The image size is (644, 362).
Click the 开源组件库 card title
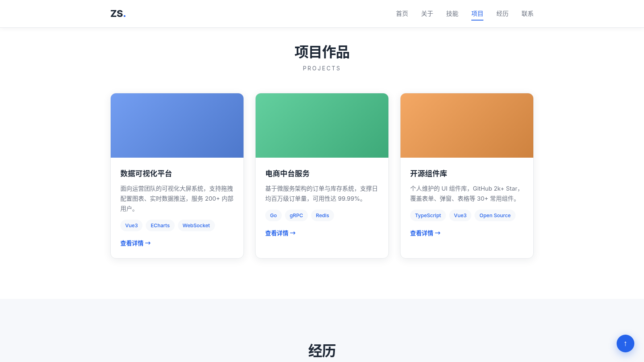click(429, 174)
